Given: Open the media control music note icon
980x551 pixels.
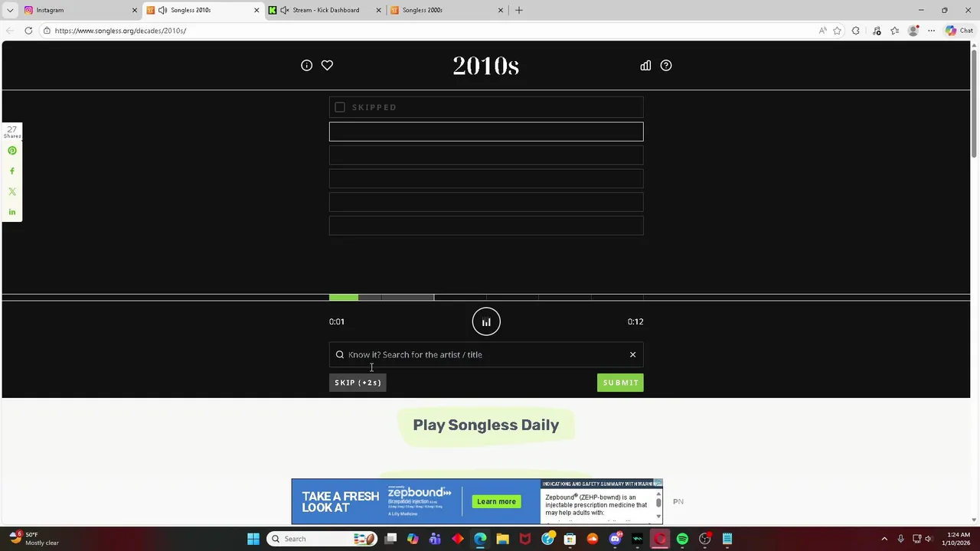Looking at the screenshot, I should click(877, 31).
